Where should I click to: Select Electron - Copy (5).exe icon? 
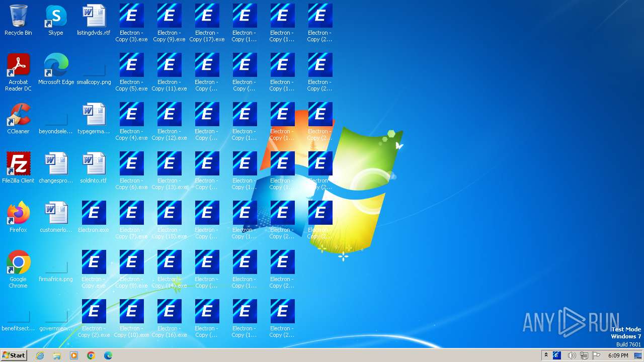point(131,72)
